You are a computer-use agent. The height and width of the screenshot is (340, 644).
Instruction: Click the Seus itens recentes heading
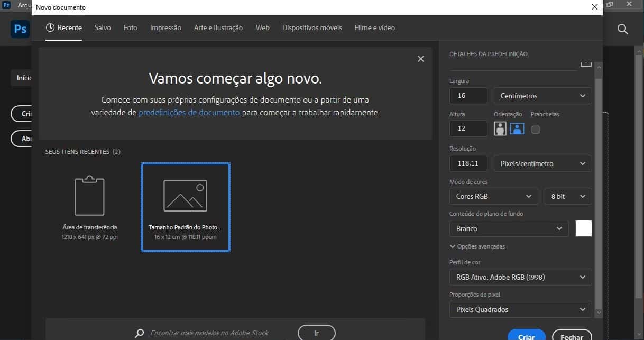coord(83,152)
